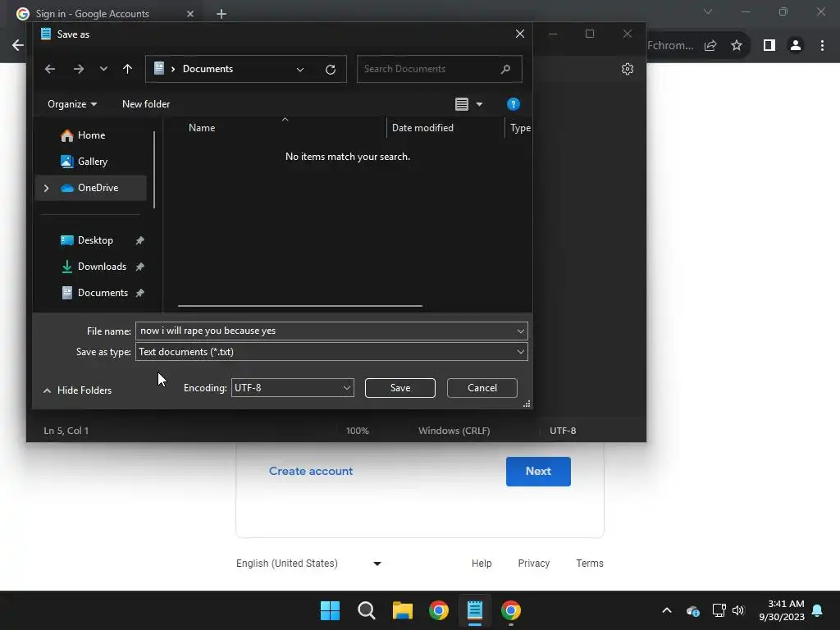Expand the File name dropdown

[x=521, y=331]
